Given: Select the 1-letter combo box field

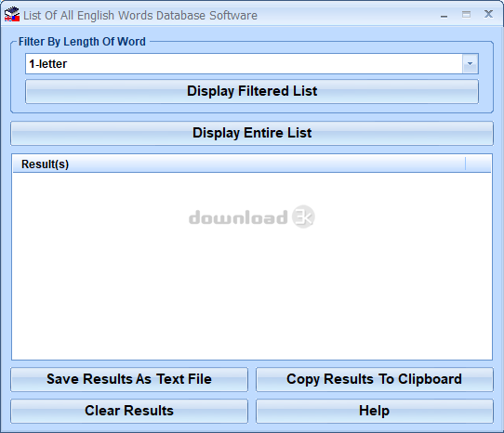Looking at the screenshot, I should [x=252, y=63].
